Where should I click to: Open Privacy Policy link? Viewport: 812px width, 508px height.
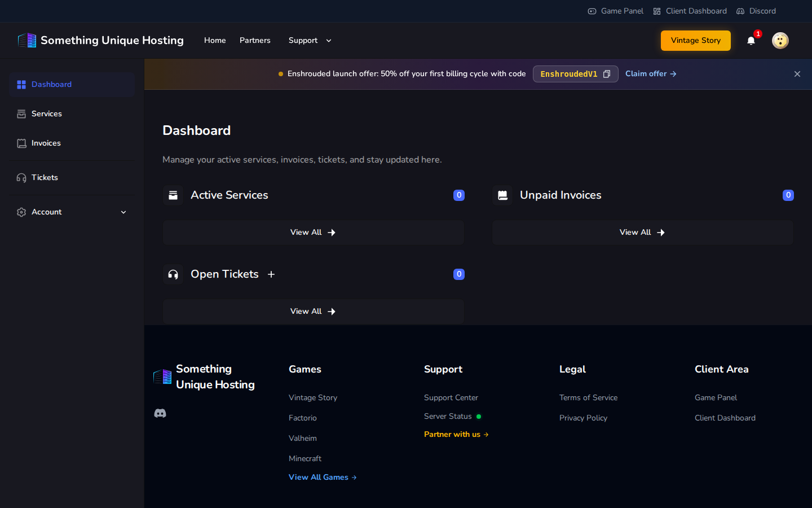coord(583,418)
